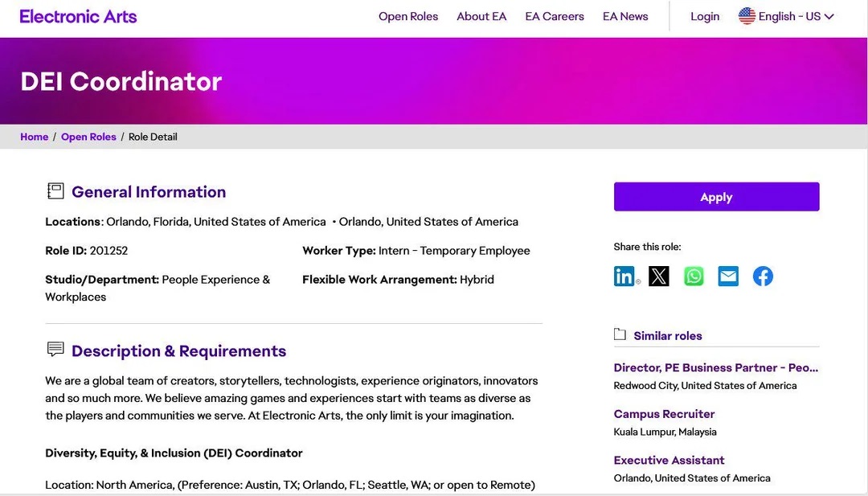The width and height of the screenshot is (868, 496).
Task: Click the Login link
Action: 705,17
